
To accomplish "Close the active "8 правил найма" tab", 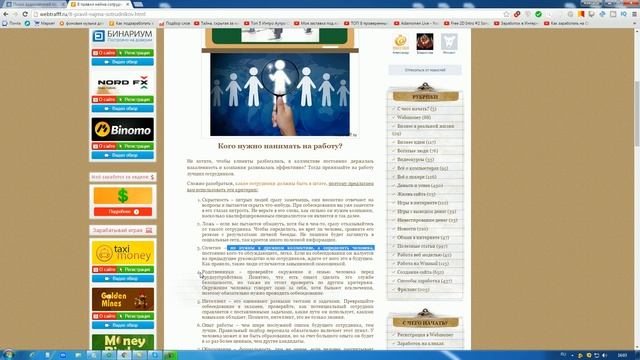I will pos(128,4).
